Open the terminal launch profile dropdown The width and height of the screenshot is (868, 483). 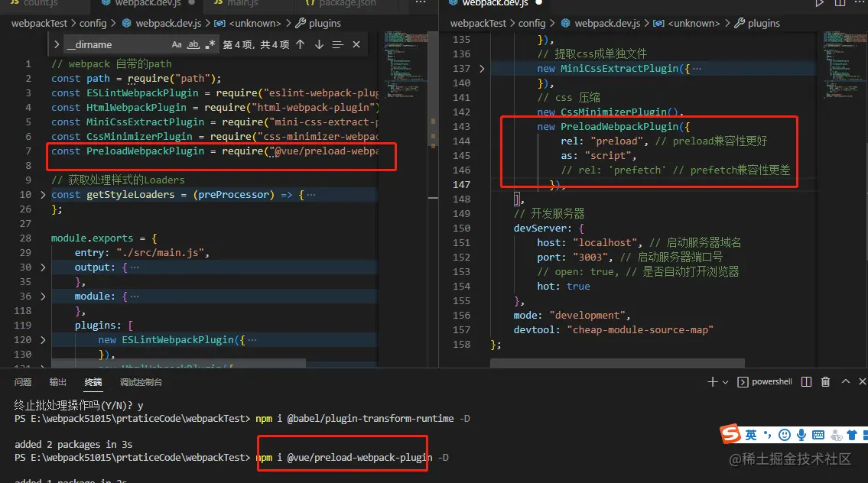click(x=725, y=382)
